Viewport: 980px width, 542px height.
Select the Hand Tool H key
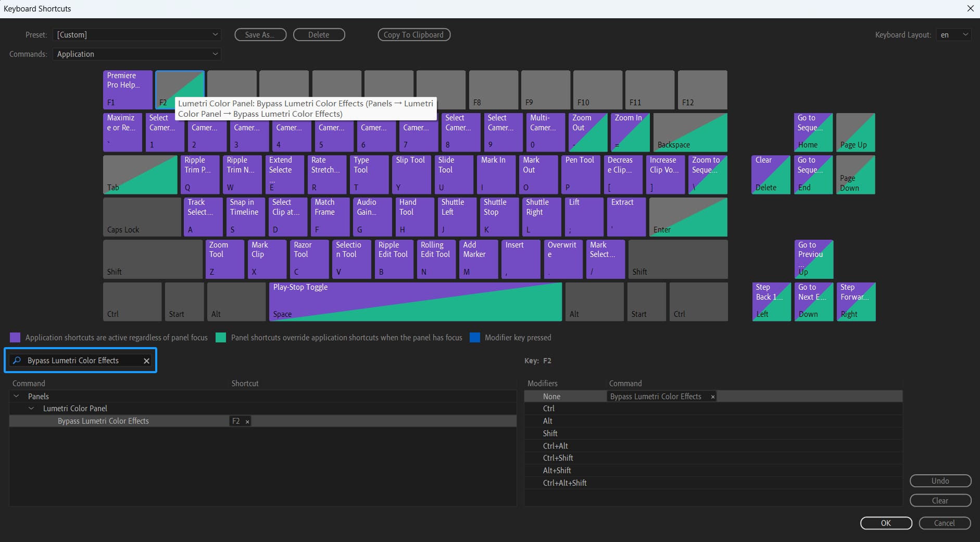414,217
